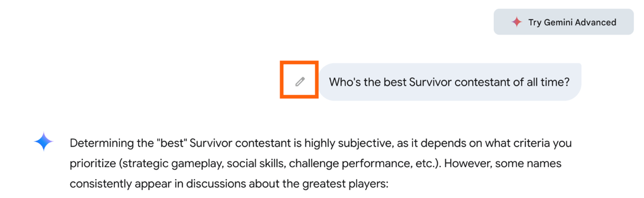This screenshot has height=198, width=644.
Task: Click "greatest players:" ending the response
Action: pyautogui.click(x=354, y=184)
